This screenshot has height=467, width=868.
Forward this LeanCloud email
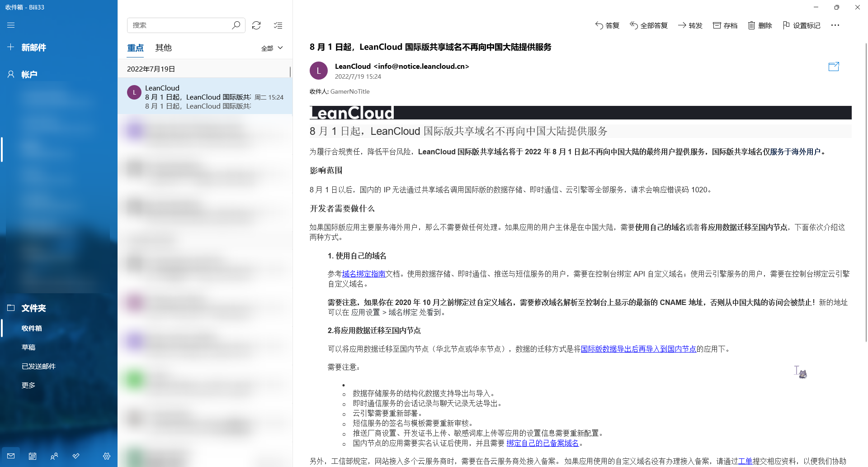tap(690, 25)
